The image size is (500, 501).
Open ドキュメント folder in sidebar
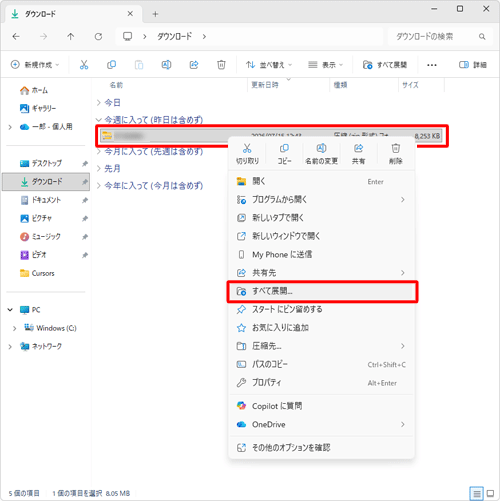(x=46, y=200)
